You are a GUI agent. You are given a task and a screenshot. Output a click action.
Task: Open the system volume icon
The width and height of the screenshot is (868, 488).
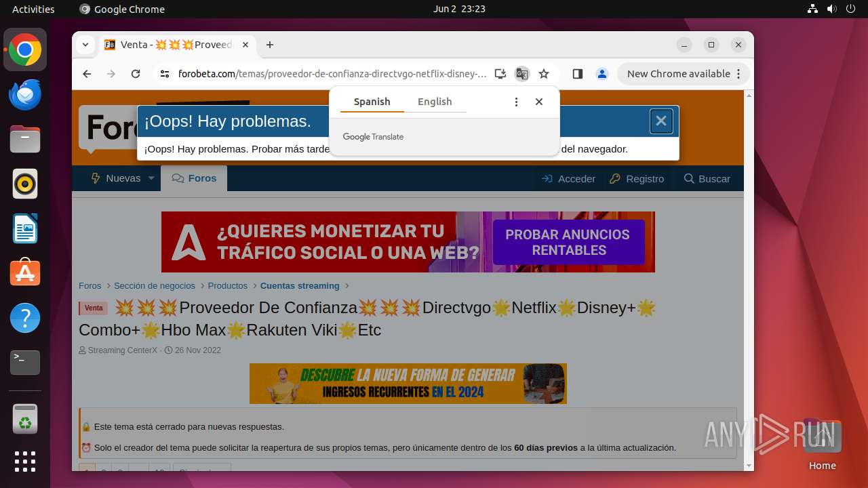click(x=831, y=9)
